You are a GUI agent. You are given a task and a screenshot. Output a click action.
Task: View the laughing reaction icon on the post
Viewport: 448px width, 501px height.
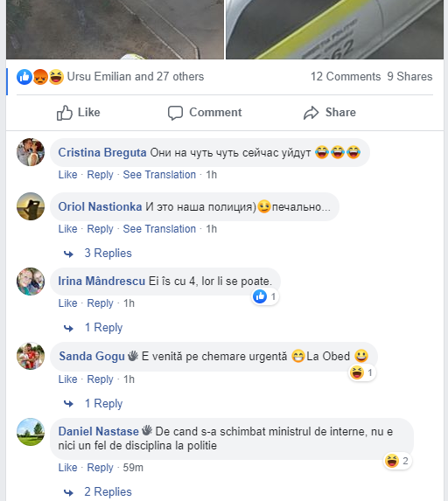[56, 77]
